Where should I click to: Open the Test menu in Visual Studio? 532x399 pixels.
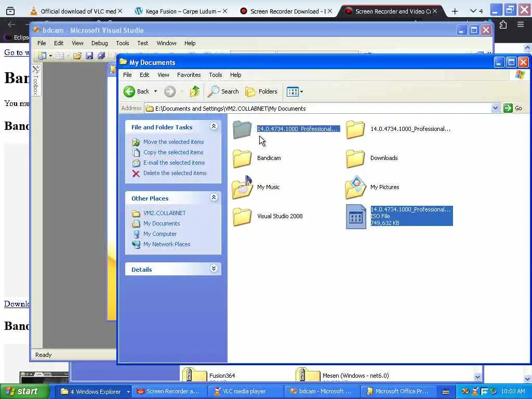pyautogui.click(x=142, y=43)
